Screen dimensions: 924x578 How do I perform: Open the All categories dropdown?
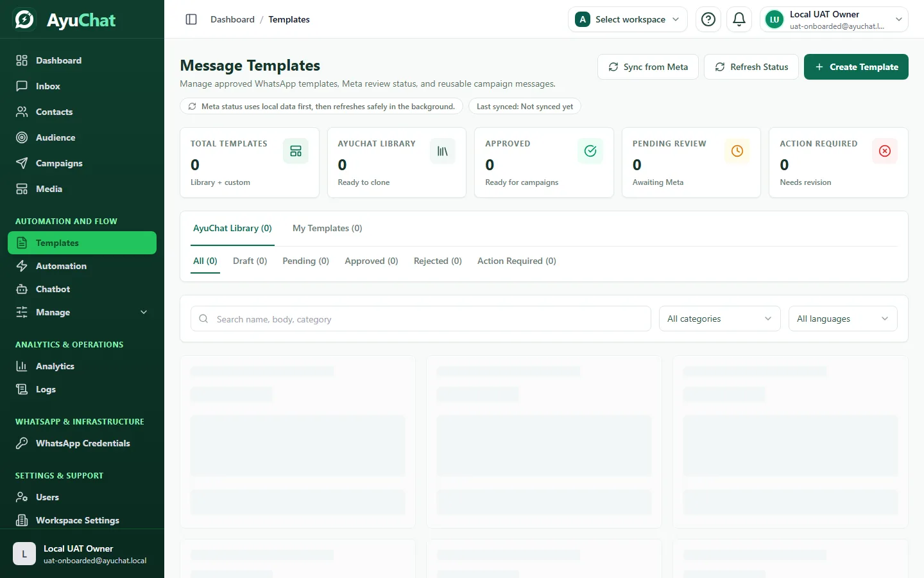(720, 319)
